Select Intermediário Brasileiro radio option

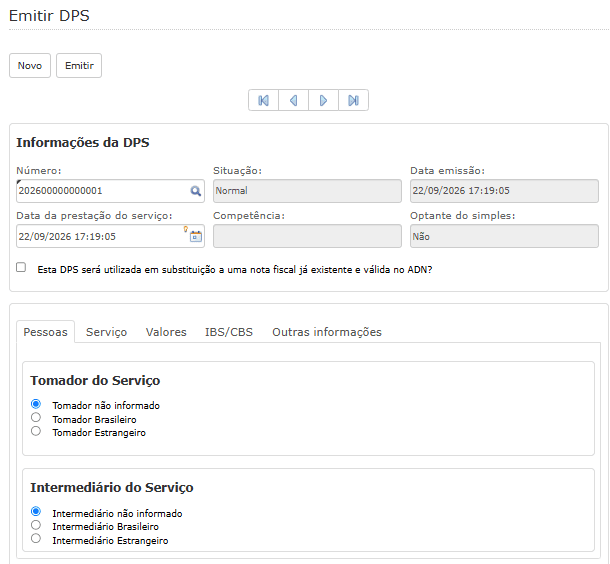(x=36, y=525)
